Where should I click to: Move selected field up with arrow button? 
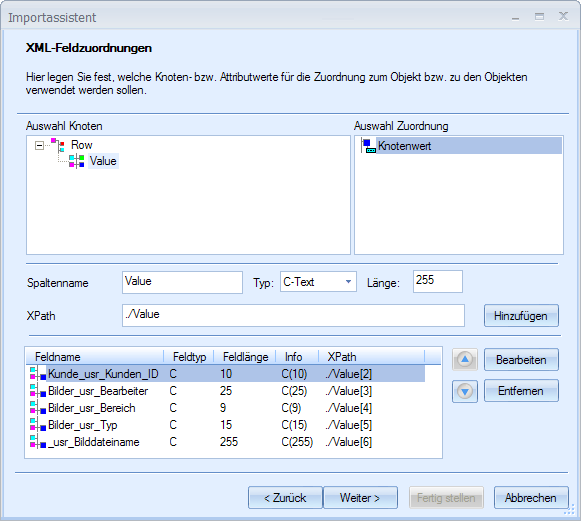coord(465,359)
